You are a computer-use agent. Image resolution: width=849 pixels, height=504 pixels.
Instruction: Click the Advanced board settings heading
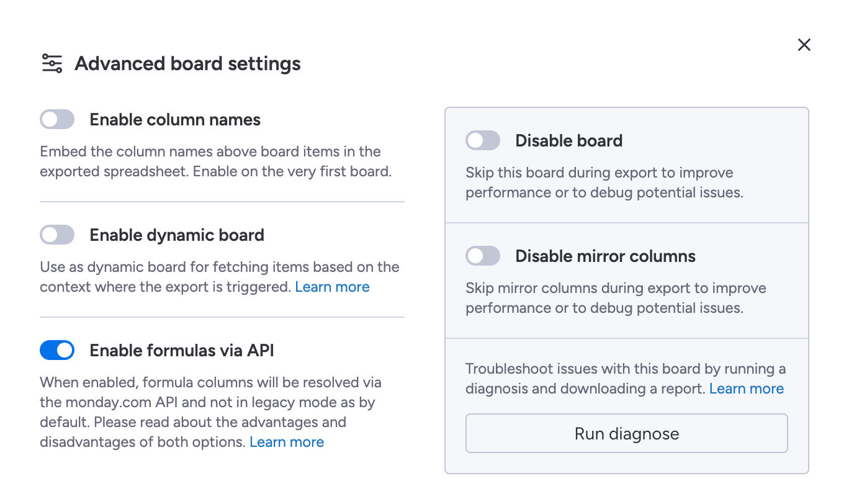[x=187, y=63]
